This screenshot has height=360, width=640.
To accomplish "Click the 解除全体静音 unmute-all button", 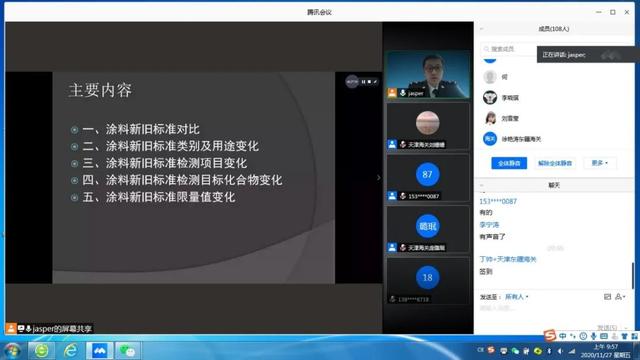I will point(555,163).
